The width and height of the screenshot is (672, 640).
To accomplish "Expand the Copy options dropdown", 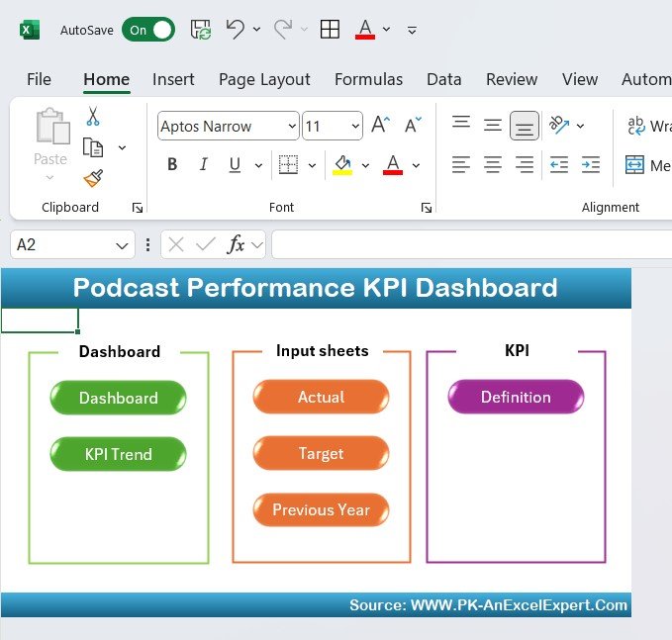I will pyautogui.click(x=122, y=147).
